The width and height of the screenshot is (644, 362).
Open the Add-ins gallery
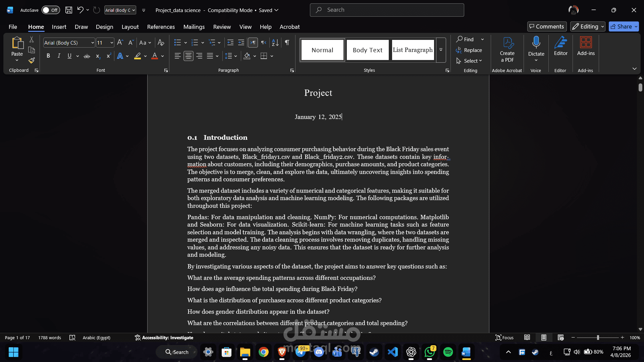[586, 46]
